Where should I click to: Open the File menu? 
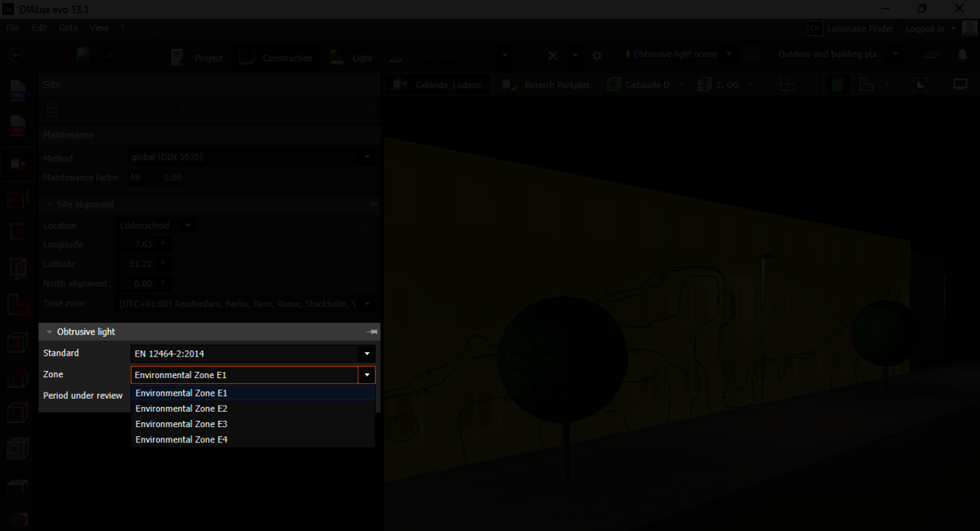(12, 28)
